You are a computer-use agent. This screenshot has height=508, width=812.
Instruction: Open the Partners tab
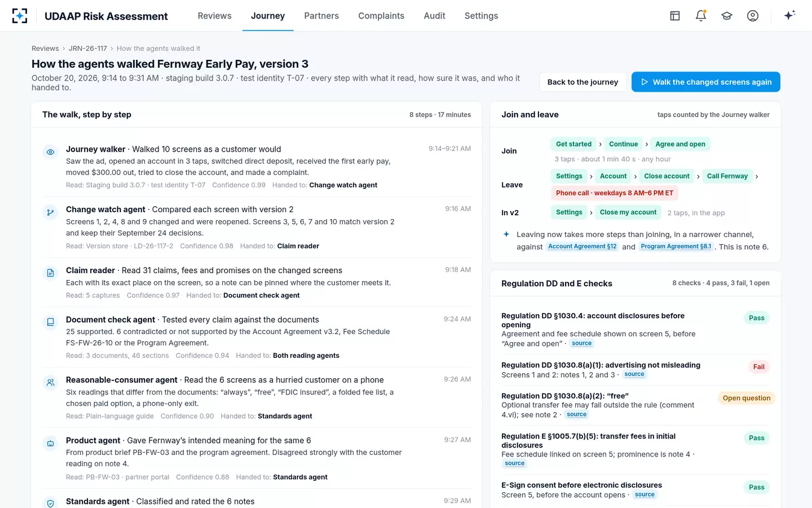[x=321, y=16]
